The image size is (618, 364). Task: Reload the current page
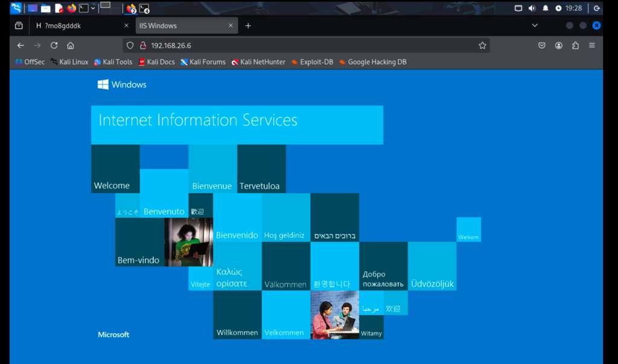pos(54,45)
